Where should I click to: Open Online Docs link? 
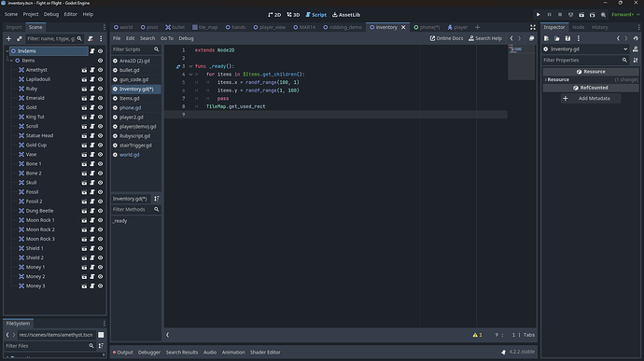click(446, 38)
